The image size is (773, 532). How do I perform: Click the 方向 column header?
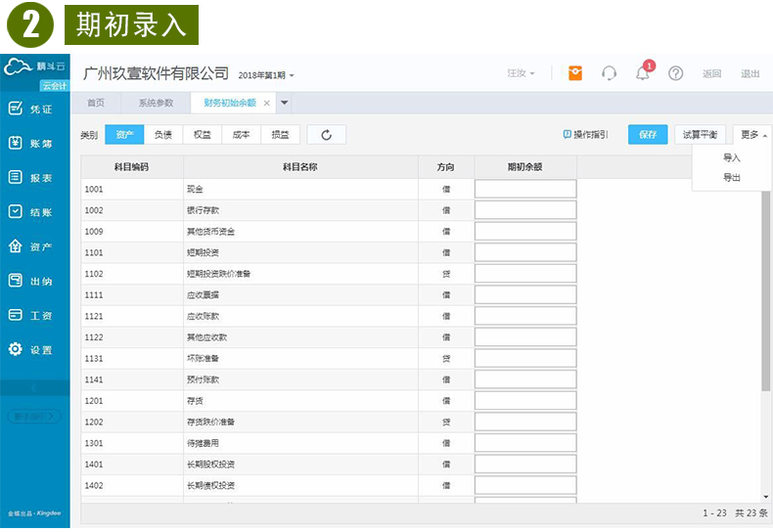445,167
